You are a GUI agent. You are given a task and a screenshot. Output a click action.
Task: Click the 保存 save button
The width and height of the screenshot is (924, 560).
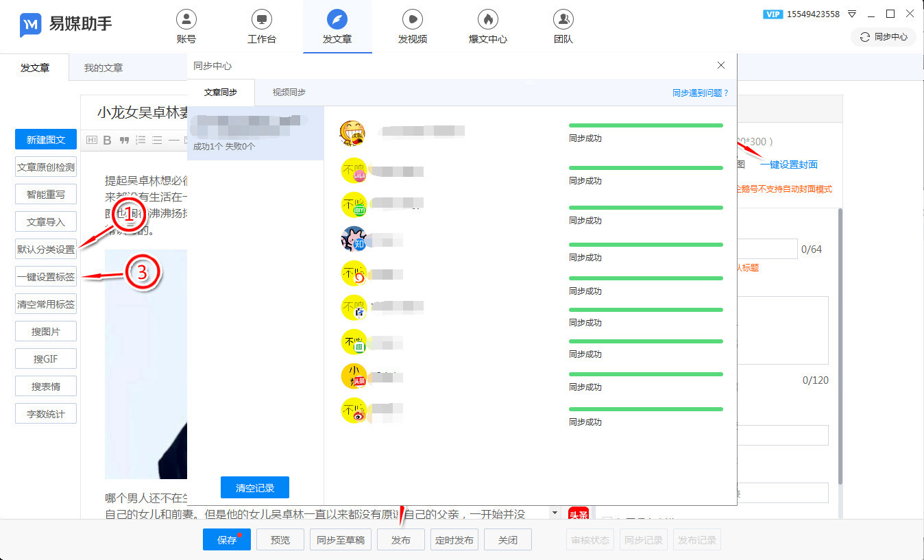pos(227,539)
